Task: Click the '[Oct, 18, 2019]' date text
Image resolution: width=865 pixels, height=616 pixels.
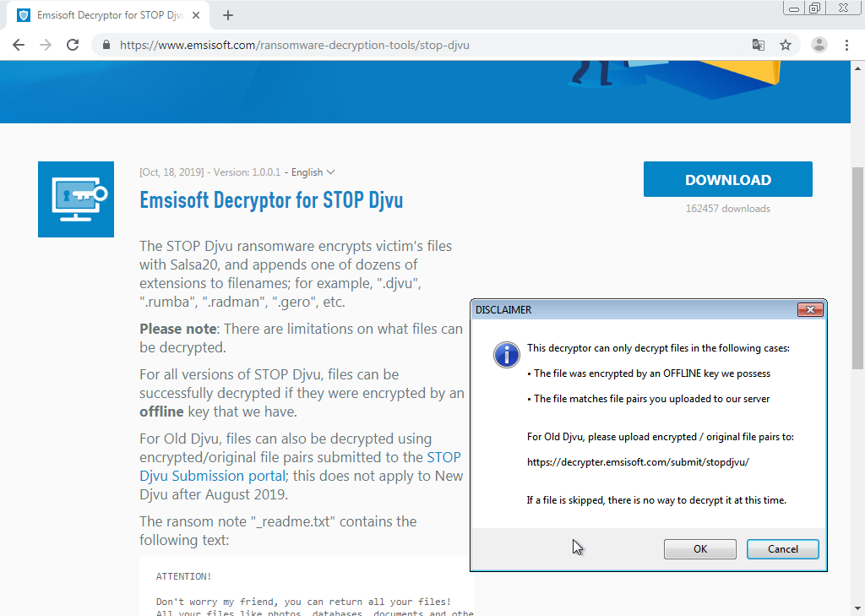Action: pos(171,172)
